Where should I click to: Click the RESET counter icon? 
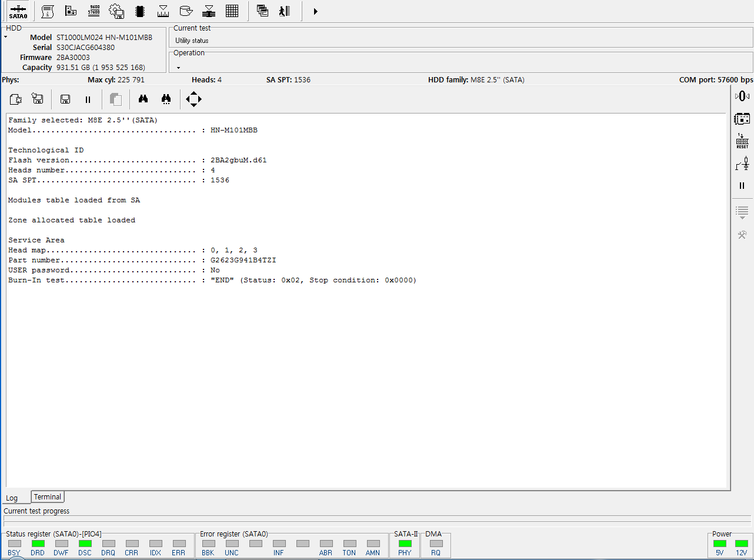[742, 141]
